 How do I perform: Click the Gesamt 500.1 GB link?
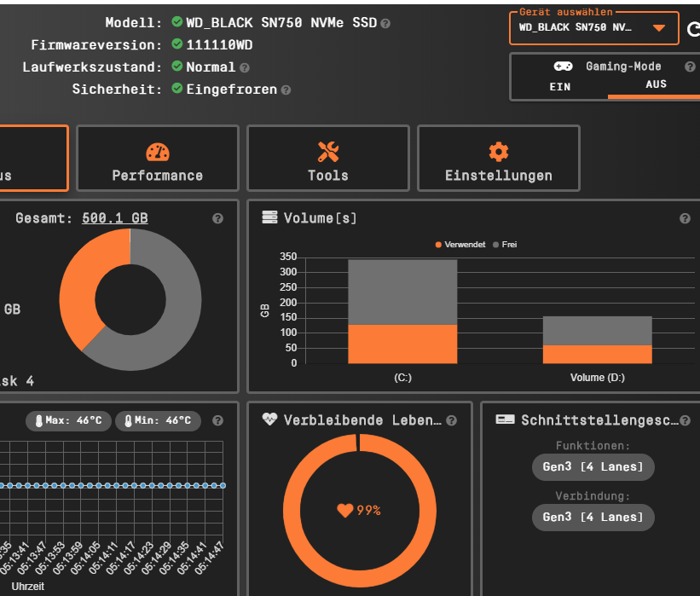pos(115,218)
